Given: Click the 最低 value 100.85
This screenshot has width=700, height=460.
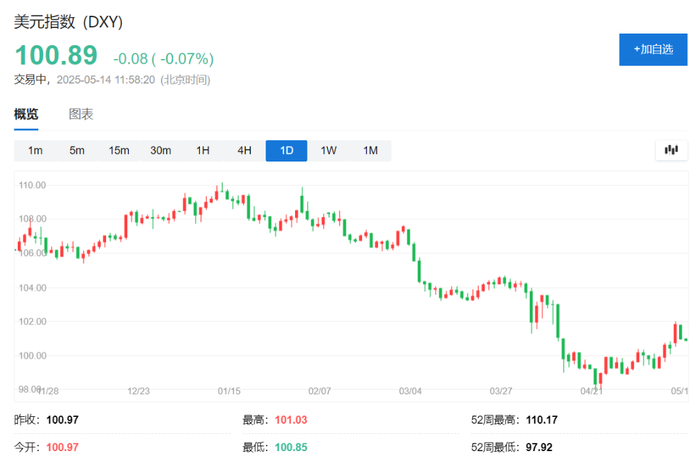Looking at the screenshot, I should (291, 447).
